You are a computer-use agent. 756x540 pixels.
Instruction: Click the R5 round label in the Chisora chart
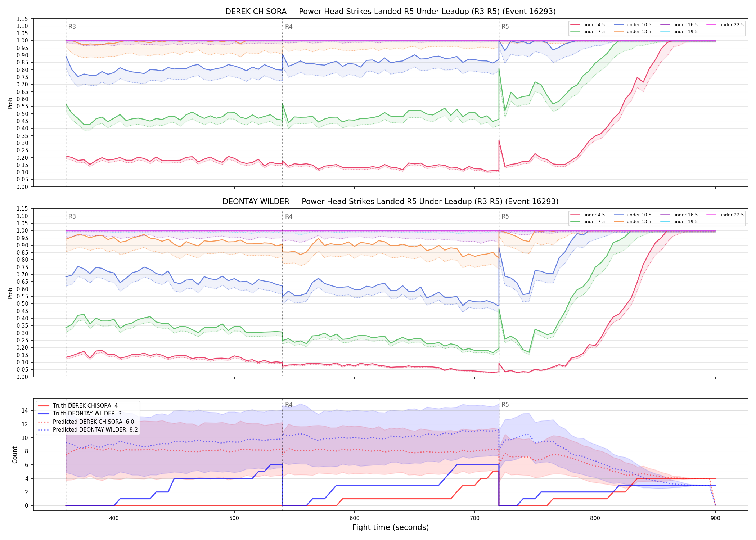tap(505, 27)
